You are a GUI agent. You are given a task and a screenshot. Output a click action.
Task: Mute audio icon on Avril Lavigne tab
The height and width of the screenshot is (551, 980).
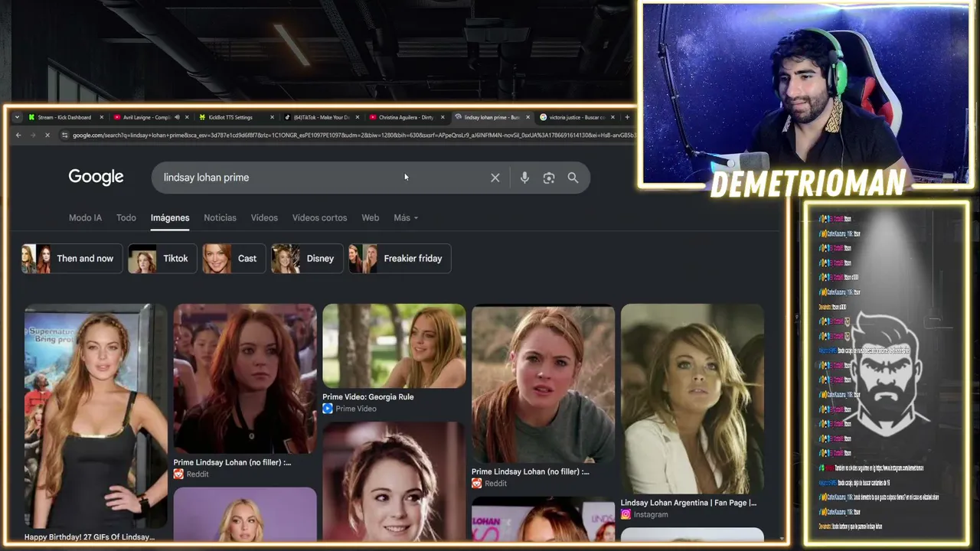coord(177,117)
